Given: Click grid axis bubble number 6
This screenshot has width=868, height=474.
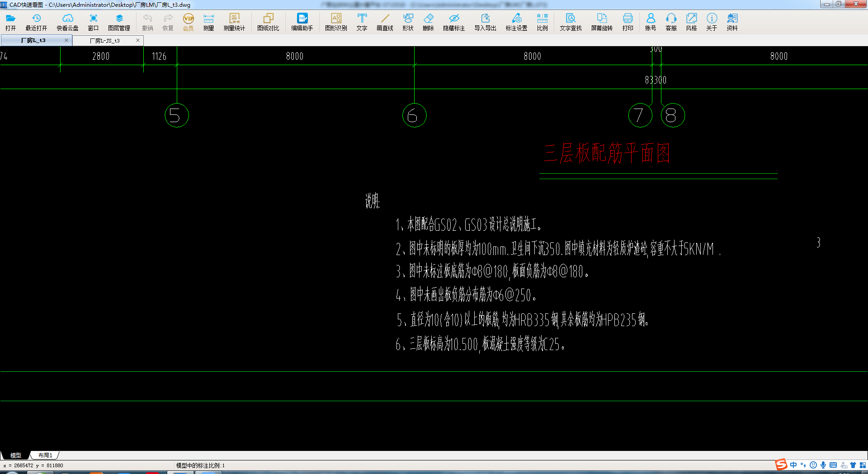Looking at the screenshot, I should pos(415,115).
